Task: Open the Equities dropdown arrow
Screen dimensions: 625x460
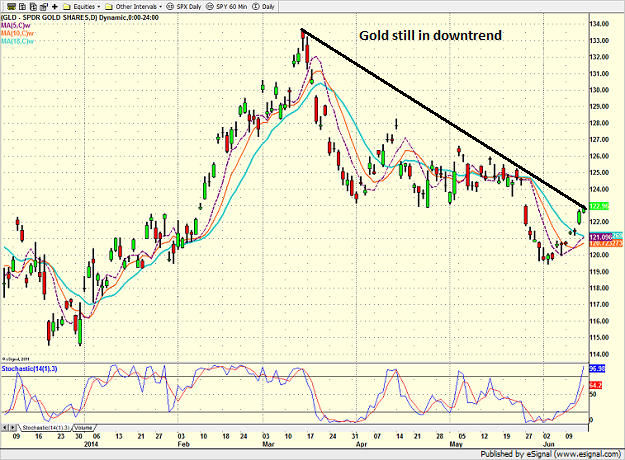Action: [x=98, y=7]
